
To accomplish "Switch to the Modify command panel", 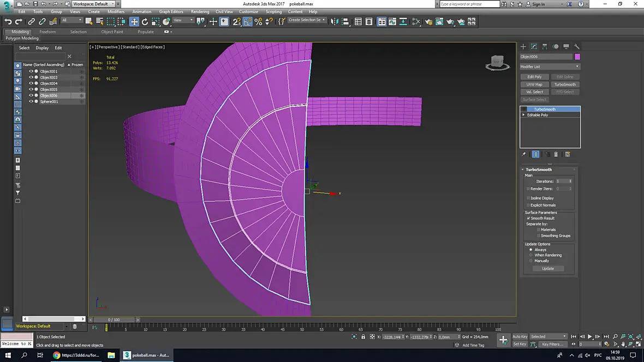I will click(x=534, y=46).
